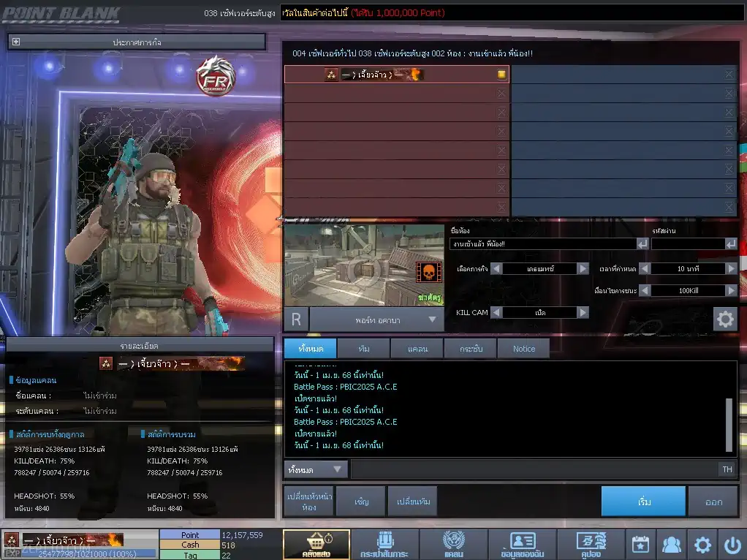
Task: Open the calendar event icon
Action: pyautogui.click(x=640, y=545)
